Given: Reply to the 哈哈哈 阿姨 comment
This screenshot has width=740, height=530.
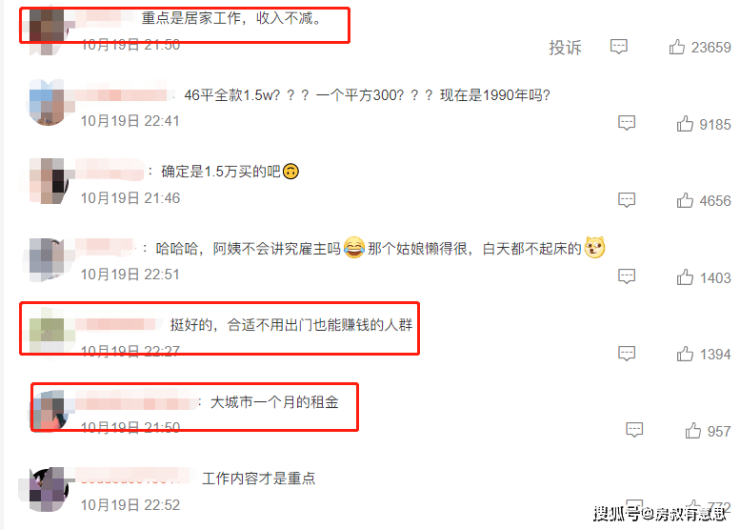Looking at the screenshot, I should (x=626, y=277).
